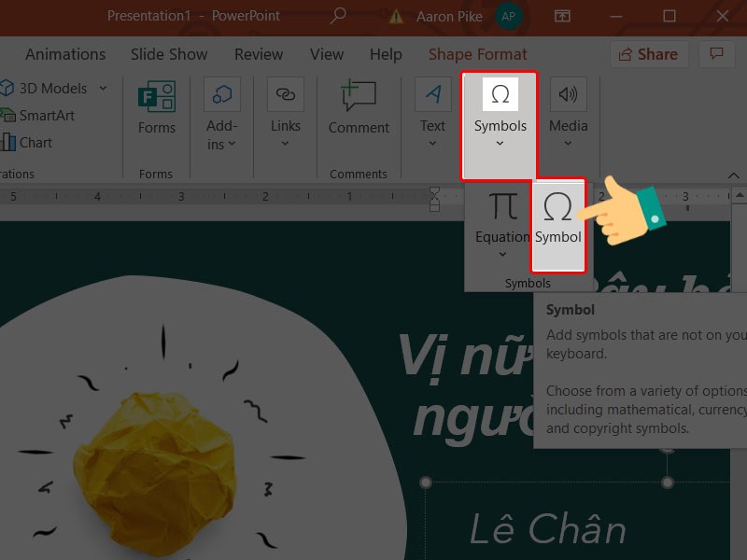Select the Symbol omega button
The height and width of the screenshot is (560, 747).
point(558,217)
